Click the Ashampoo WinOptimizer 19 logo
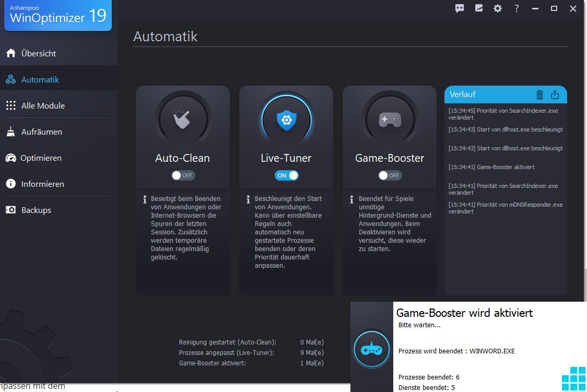Image resolution: width=587 pixels, height=392 pixels. pos(58,15)
